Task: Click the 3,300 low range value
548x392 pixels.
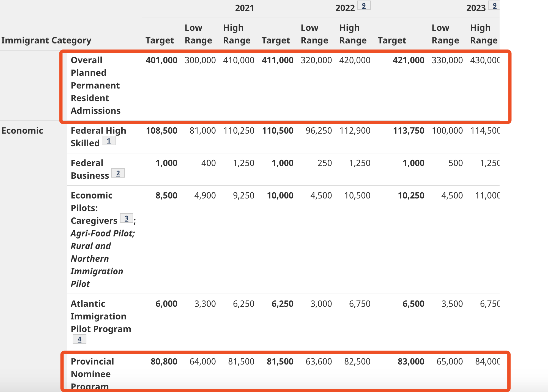Action: coord(205,304)
